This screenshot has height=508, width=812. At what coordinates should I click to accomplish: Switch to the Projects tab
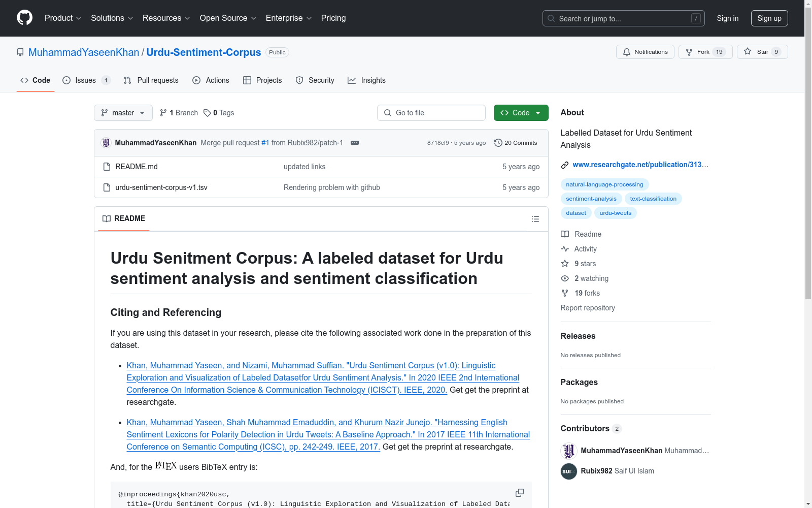pos(262,80)
